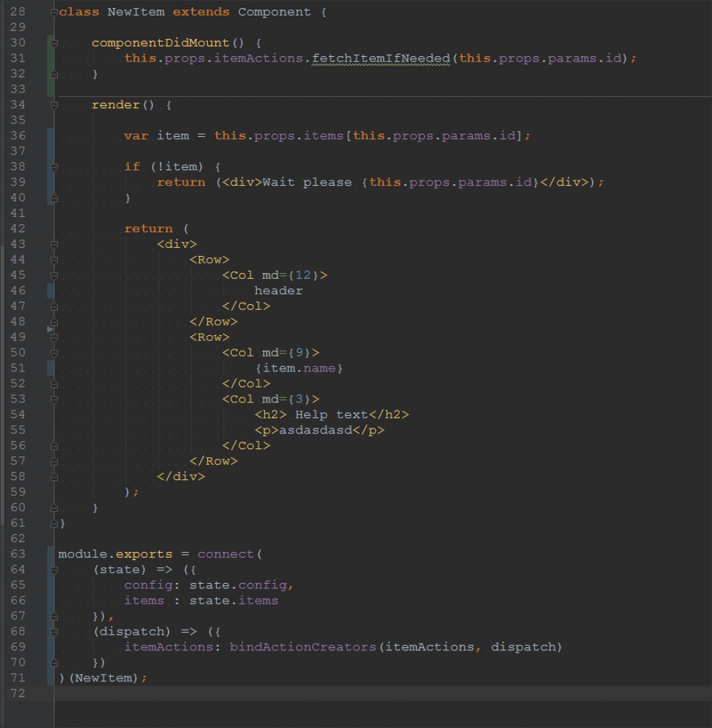The width and height of the screenshot is (712, 728).
Task: Collapse the <Col md={3}> element on line 53
Action: click(x=54, y=400)
